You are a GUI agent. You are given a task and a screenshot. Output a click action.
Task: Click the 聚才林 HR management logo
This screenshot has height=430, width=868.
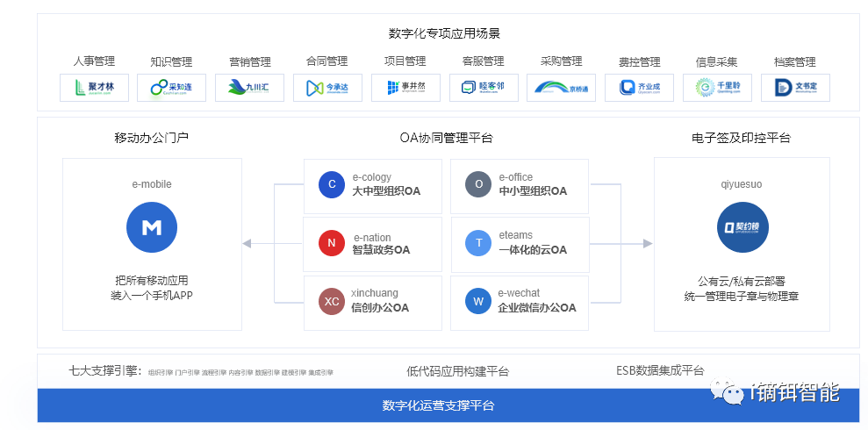[95, 88]
